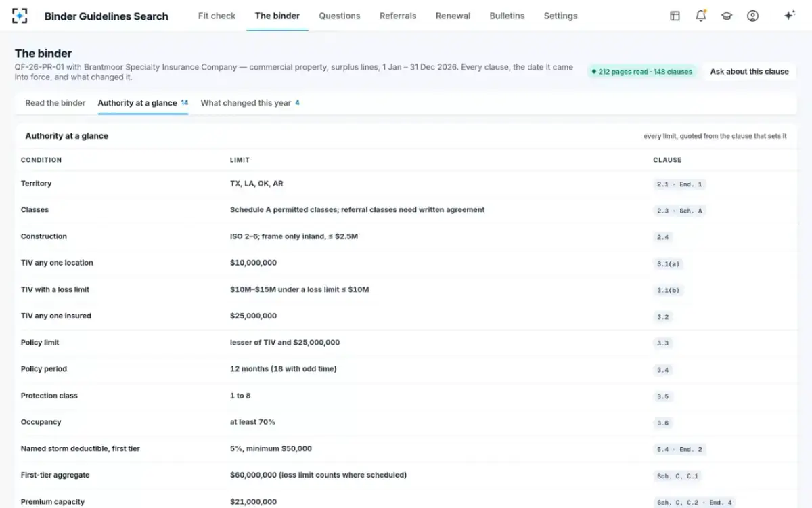Image resolution: width=812 pixels, height=508 pixels.
Task: Click the Premium capacity label
Action: [x=53, y=502]
